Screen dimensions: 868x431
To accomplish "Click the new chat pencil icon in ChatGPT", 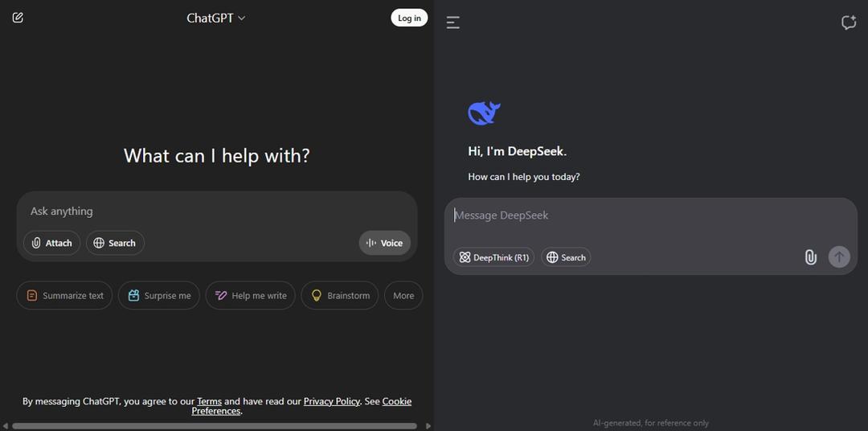I will pos(18,18).
